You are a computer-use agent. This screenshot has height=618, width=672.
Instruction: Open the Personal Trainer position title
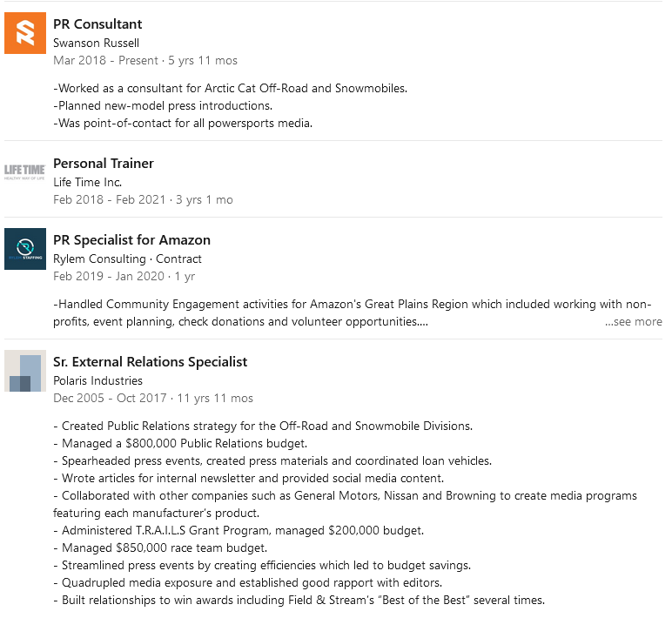point(104,164)
